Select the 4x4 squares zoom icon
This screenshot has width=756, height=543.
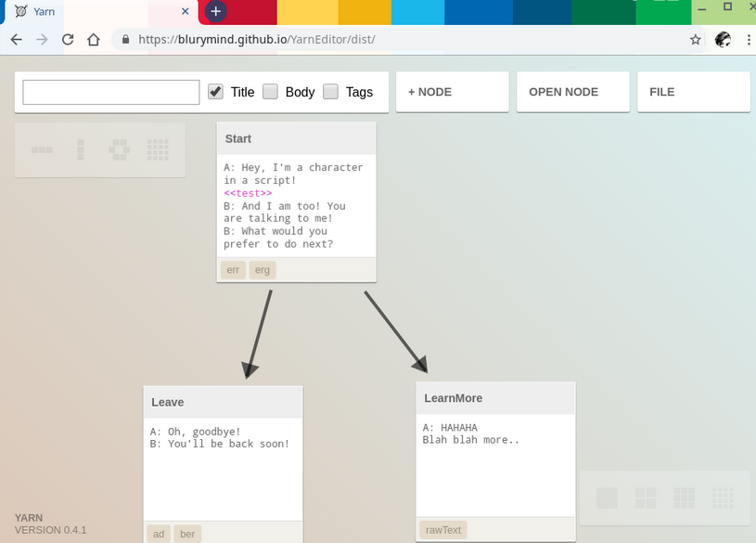[x=724, y=498]
